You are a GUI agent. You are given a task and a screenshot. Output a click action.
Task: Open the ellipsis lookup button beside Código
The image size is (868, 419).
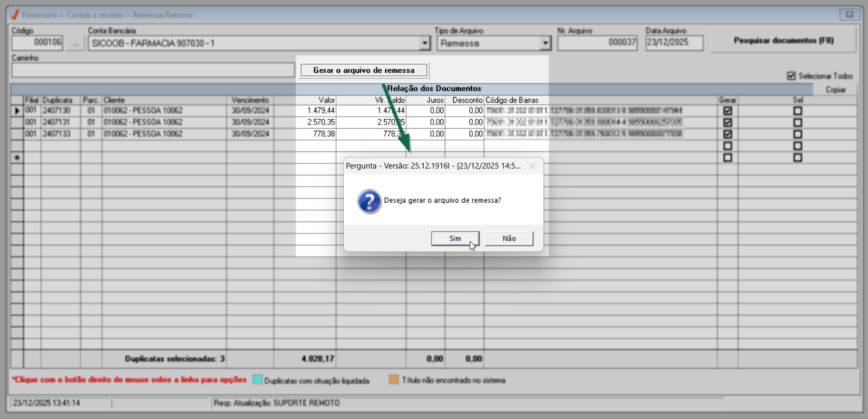pyautogui.click(x=75, y=43)
